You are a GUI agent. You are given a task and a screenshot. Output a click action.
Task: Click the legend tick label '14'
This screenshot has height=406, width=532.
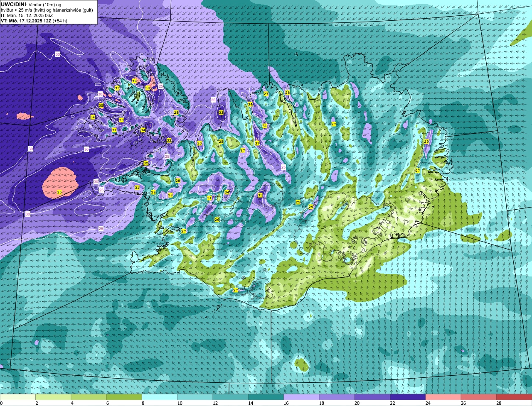coord(250,403)
